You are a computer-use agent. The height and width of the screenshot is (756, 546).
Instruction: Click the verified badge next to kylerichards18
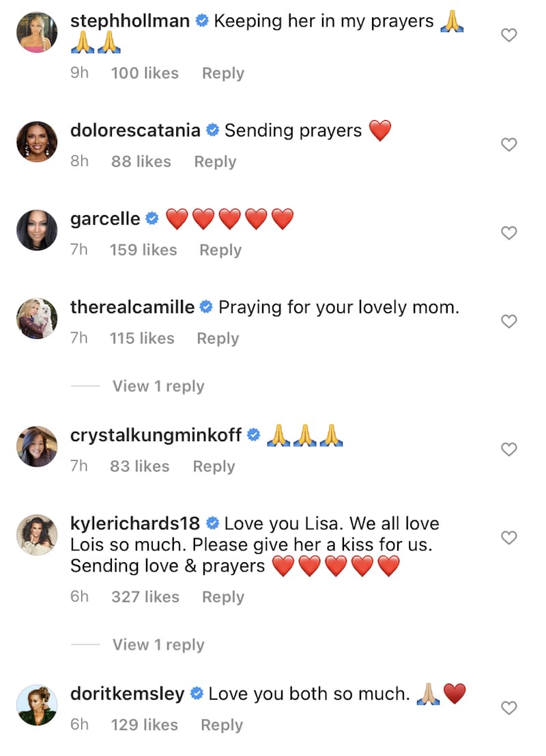point(212,523)
